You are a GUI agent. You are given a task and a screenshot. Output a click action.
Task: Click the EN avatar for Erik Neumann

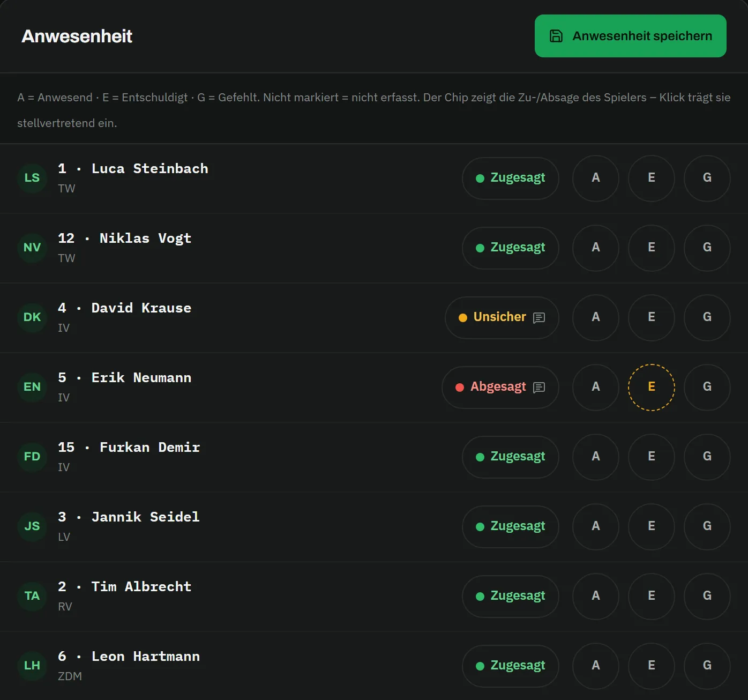point(32,387)
